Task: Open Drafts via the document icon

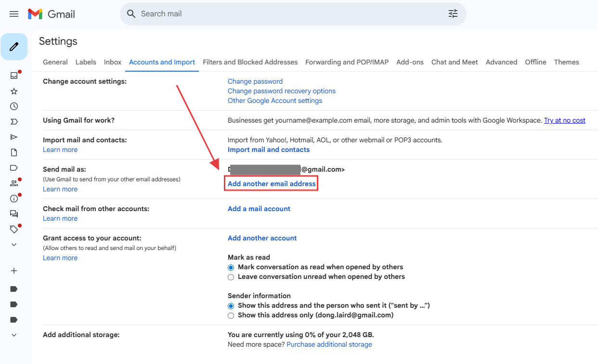Action: click(x=14, y=152)
